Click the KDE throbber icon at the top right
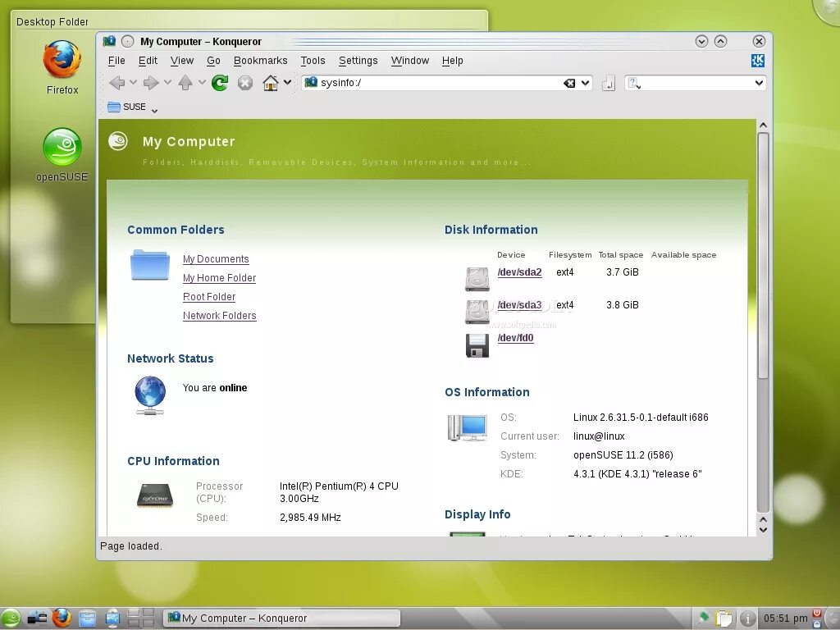The width and height of the screenshot is (840, 630). click(757, 61)
